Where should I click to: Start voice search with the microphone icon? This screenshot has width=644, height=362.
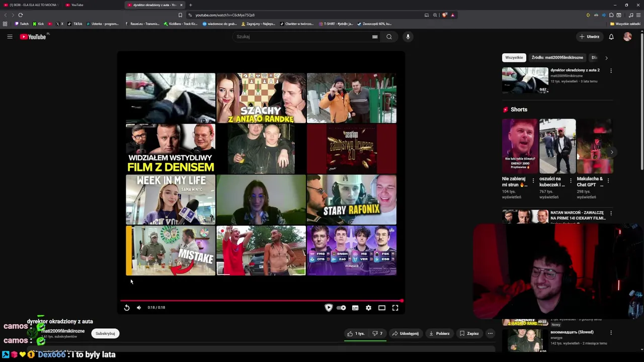point(408,37)
